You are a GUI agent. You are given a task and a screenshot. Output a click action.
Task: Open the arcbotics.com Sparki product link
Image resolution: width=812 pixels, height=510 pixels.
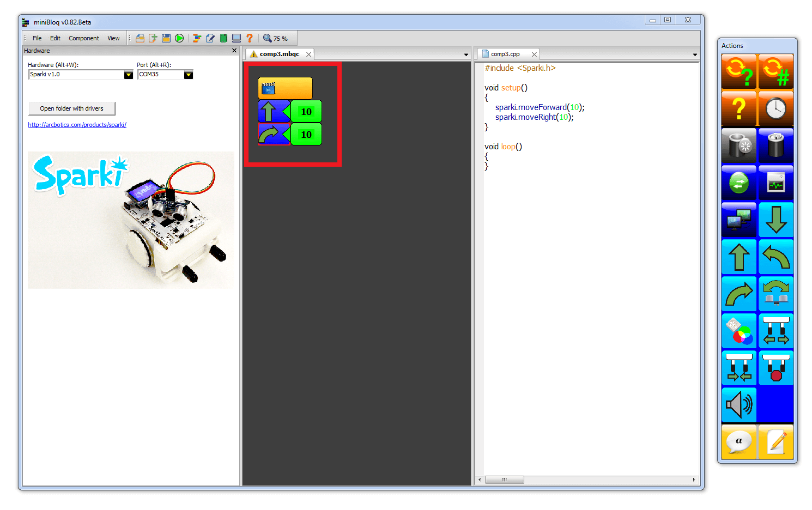[77, 125]
